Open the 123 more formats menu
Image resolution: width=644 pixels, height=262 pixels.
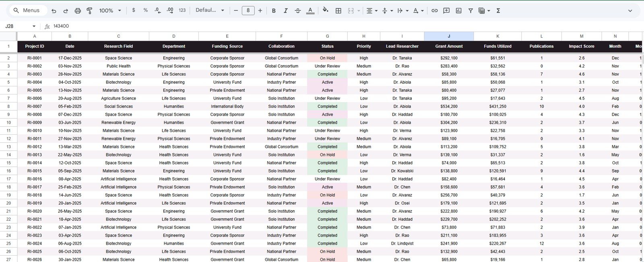182,10
